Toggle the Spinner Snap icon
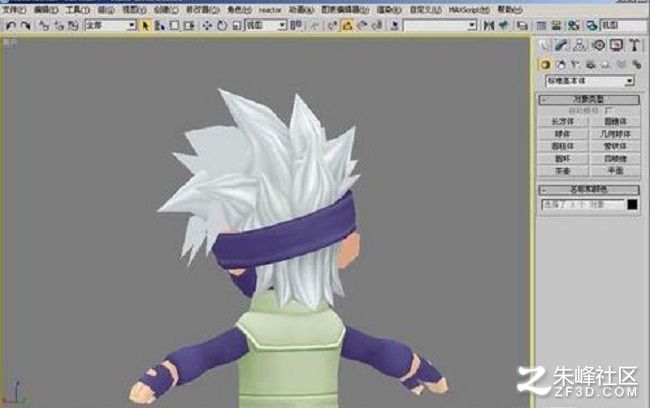 377,26
